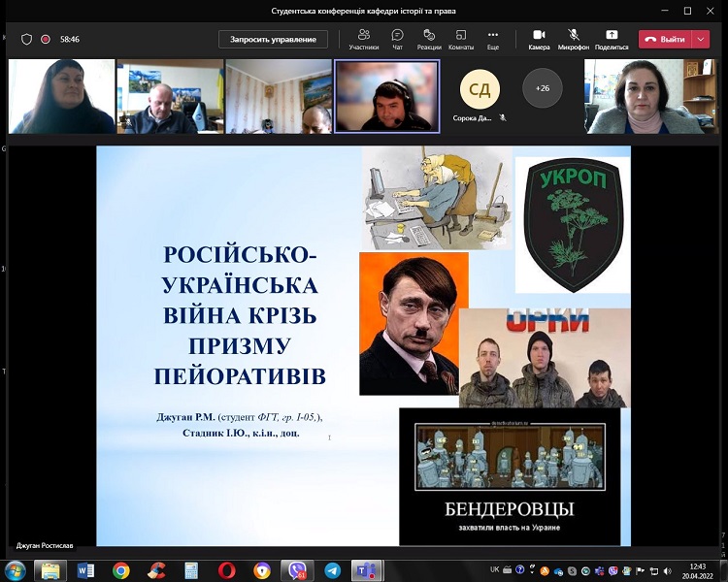Image resolution: width=728 pixels, height=582 pixels.
Task: Select the video tile with striped wallpaper room
Action: pos(279,96)
